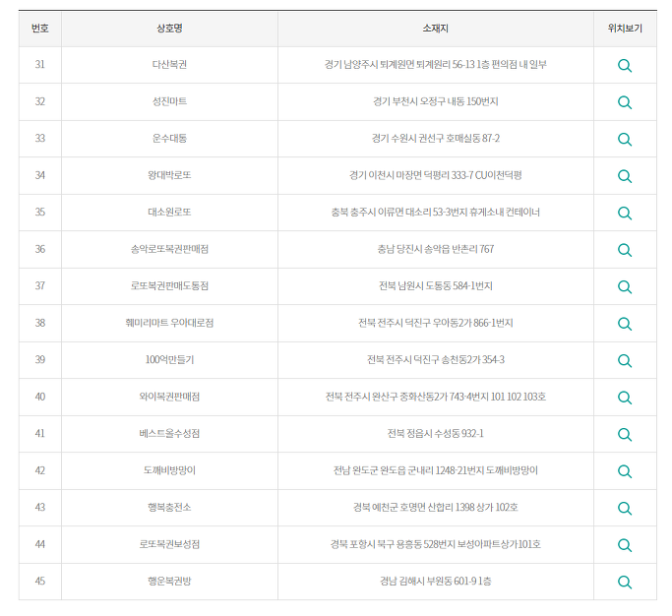
Task: Select store name 100억만들기
Action: click(169, 359)
